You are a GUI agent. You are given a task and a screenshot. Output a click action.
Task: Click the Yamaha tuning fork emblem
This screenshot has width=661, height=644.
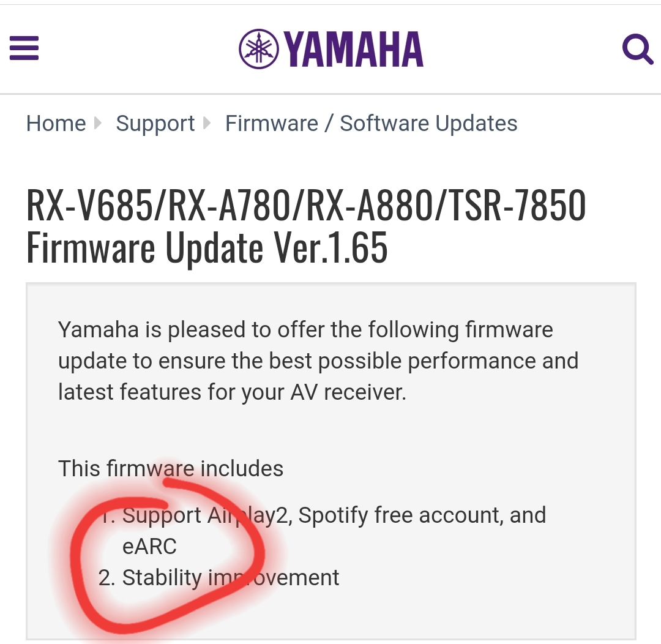pos(258,48)
